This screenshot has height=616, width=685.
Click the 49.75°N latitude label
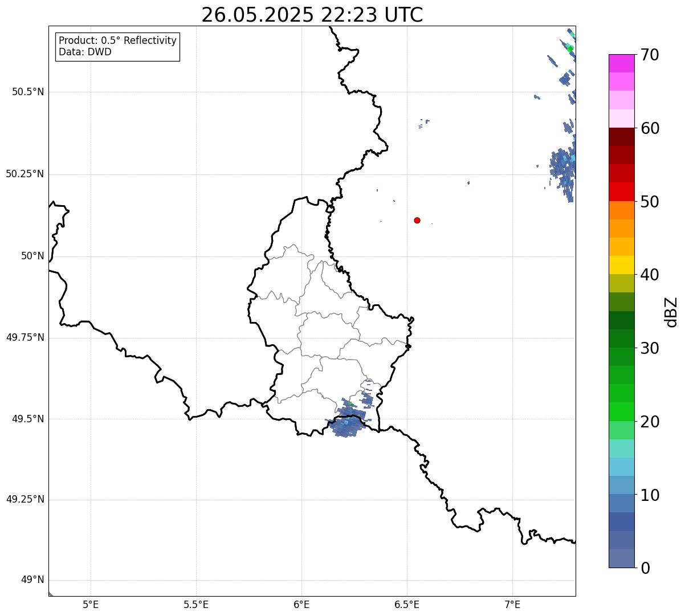coord(25,338)
